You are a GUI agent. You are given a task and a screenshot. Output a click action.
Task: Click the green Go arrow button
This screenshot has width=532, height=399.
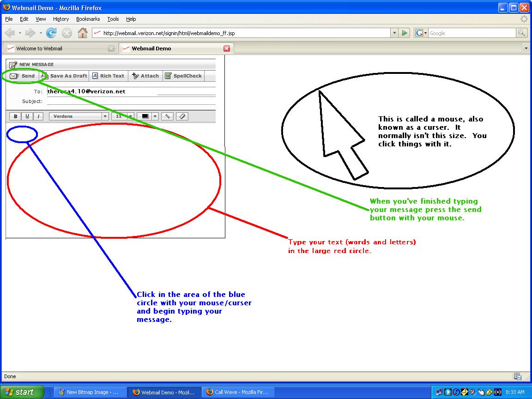(x=405, y=33)
